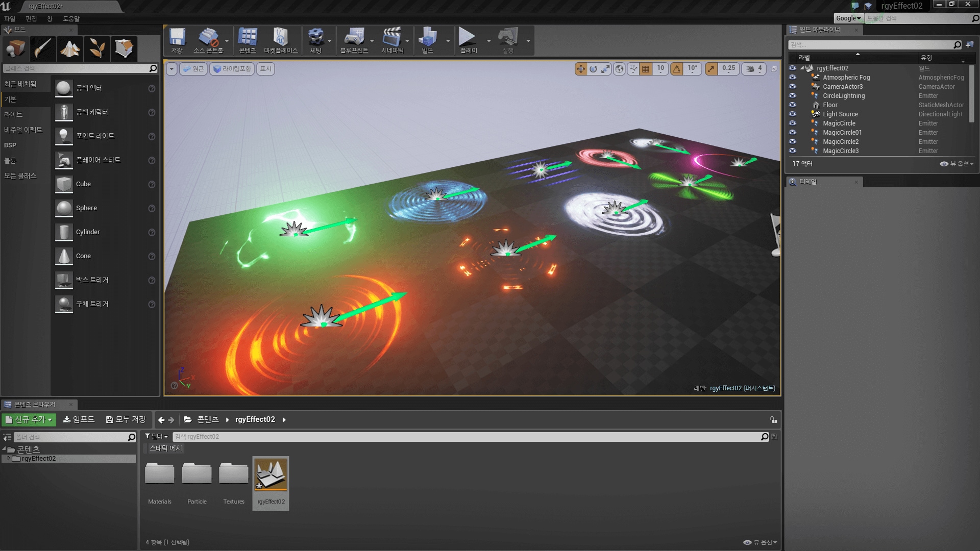Toggle visibility of MagicCircle3 actor
This screenshot has width=980, height=551.
[x=792, y=151]
